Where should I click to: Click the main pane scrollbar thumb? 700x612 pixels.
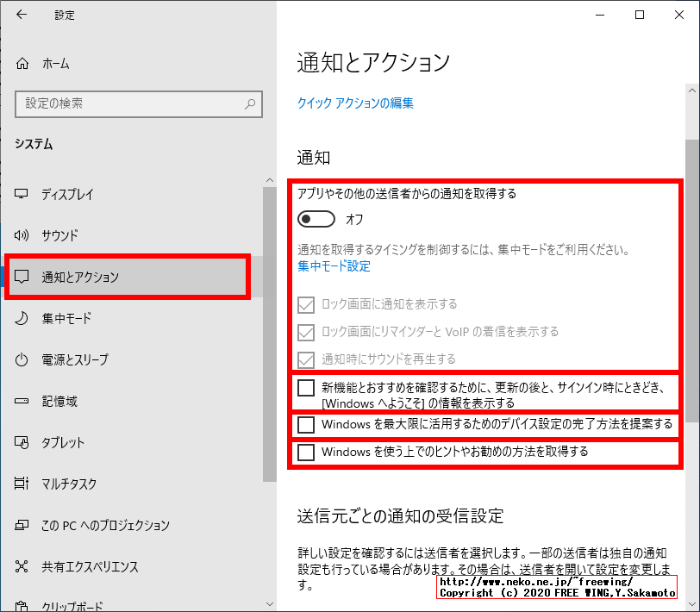click(x=692, y=280)
